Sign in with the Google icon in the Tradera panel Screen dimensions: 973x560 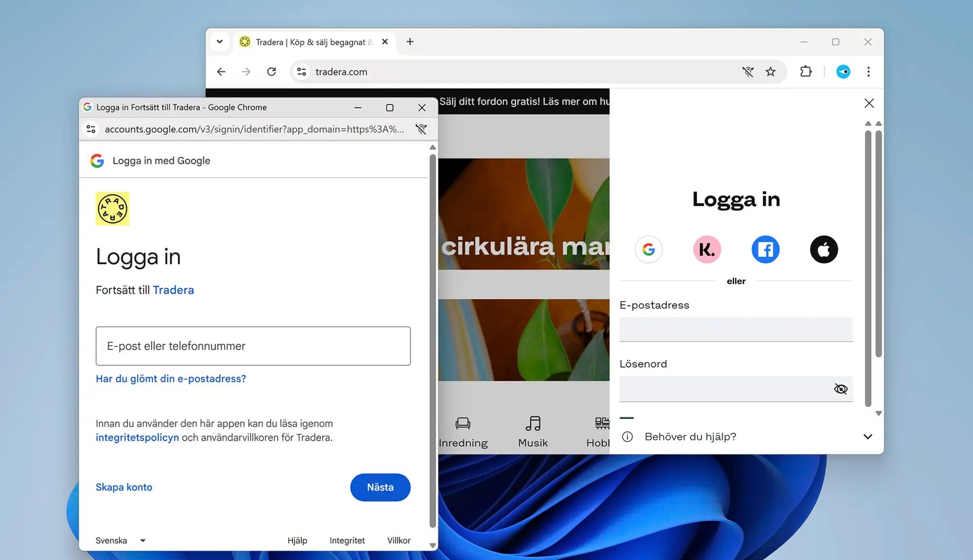[649, 250]
